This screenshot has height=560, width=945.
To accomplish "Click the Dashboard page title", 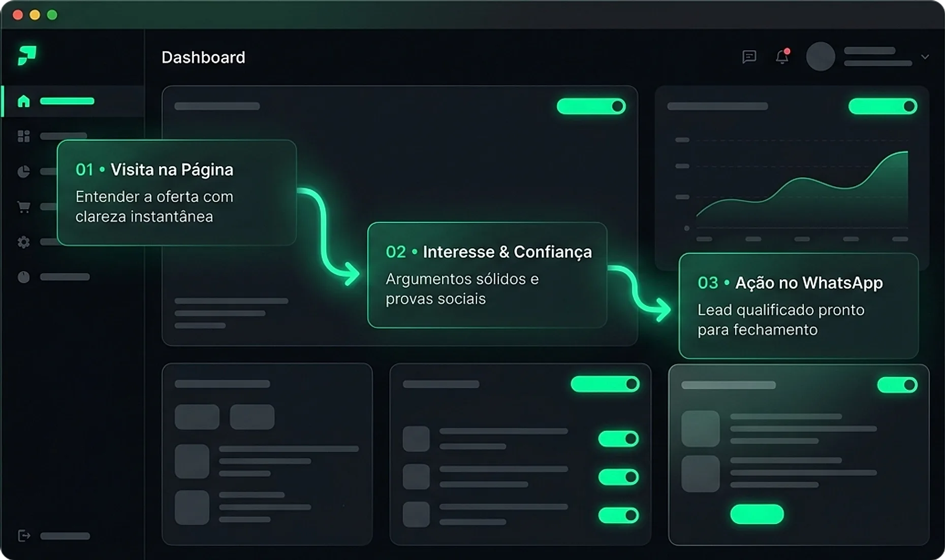I will (203, 57).
